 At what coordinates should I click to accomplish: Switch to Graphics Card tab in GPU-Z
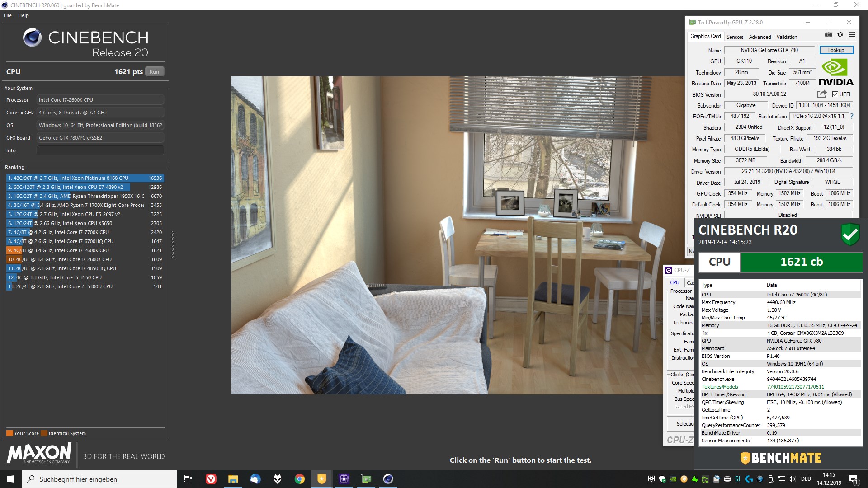coord(705,36)
